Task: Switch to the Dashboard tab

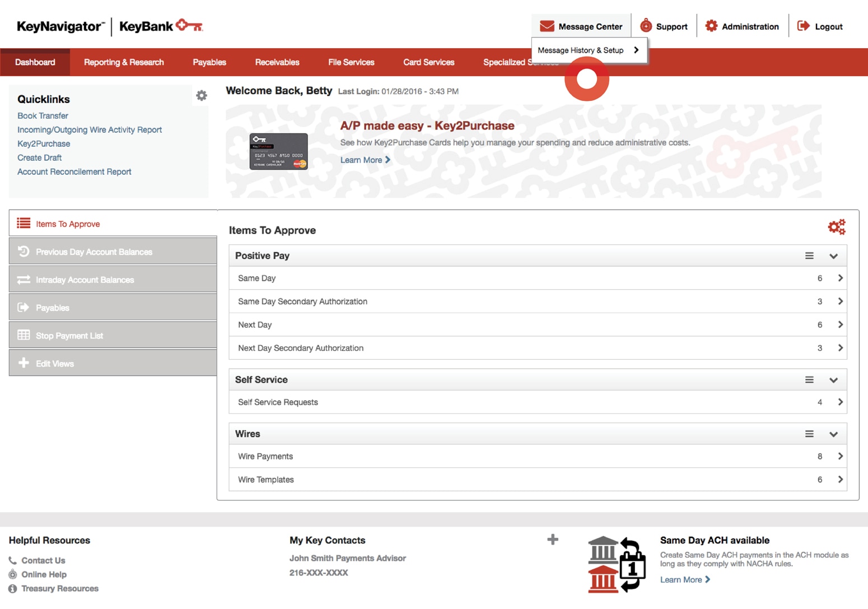Action: coord(35,62)
